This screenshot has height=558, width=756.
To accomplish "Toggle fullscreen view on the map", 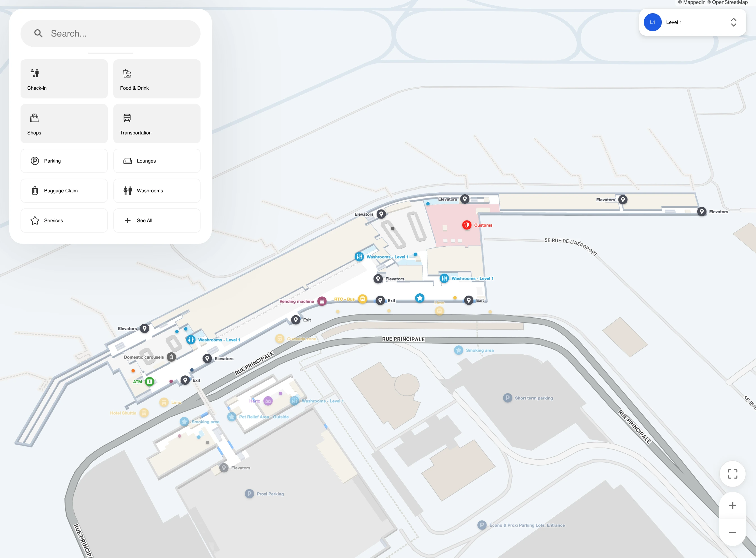I will pos(732,474).
